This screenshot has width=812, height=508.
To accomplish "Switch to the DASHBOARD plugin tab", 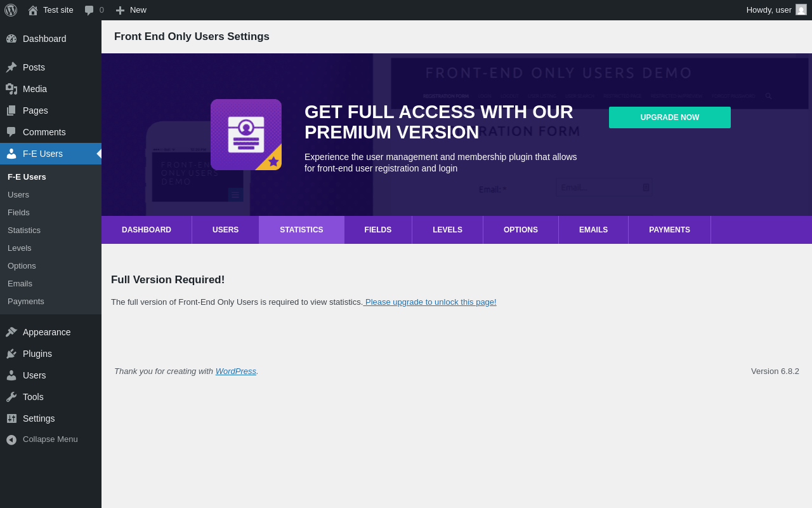I will click(x=147, y=230).
